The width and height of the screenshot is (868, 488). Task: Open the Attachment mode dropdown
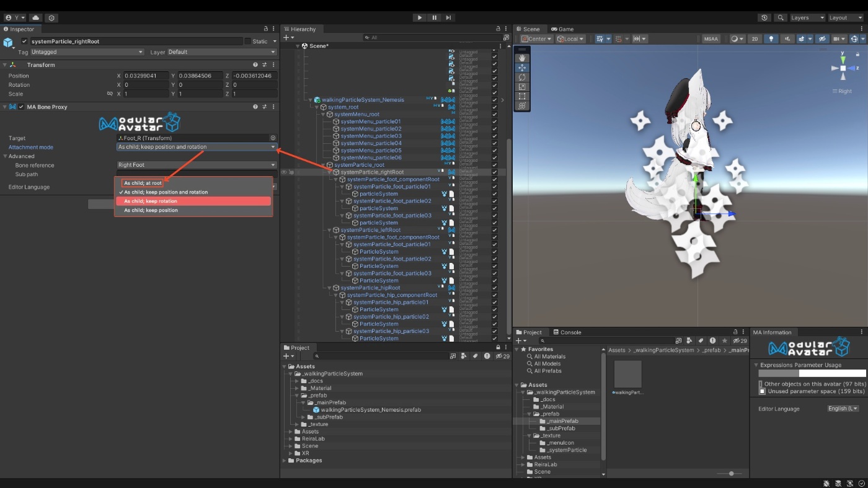(x=197, y=147)
